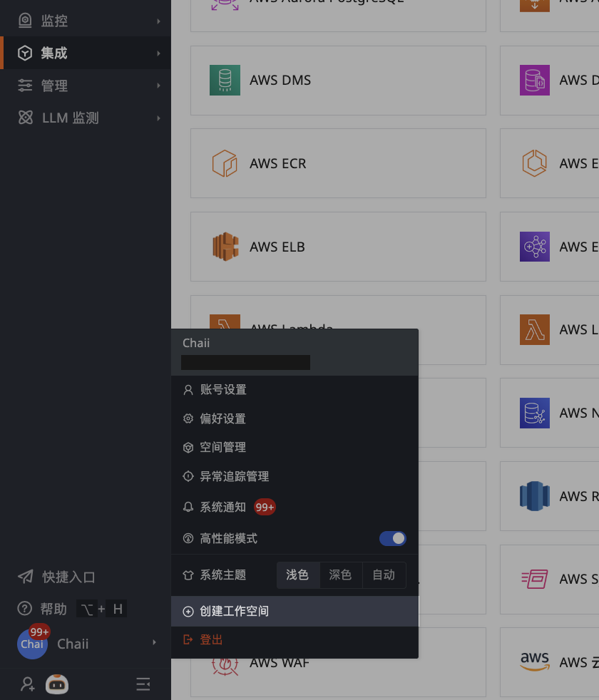Click 创建工作空间 to create workspace
The image size is (599, 700).
(234, 612)
